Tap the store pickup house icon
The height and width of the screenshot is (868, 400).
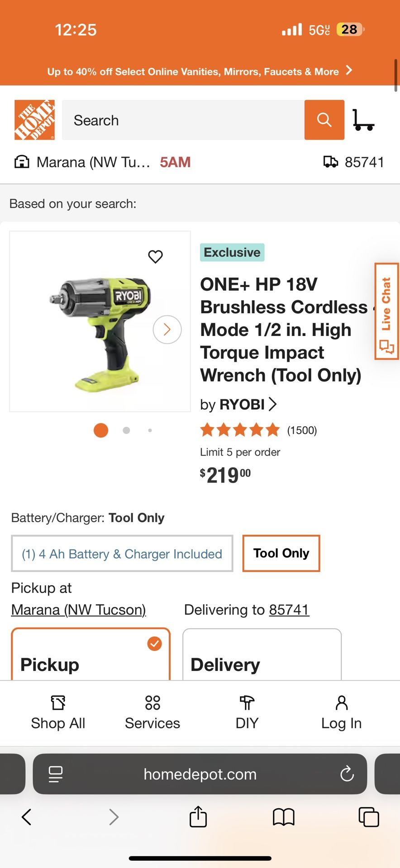pos(21,161)
